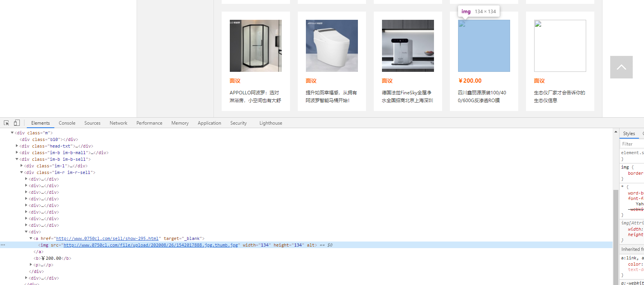This screenshot has height=285, width=644.
Task: Activate the inspect element picker icon
Action: (7, 123)
